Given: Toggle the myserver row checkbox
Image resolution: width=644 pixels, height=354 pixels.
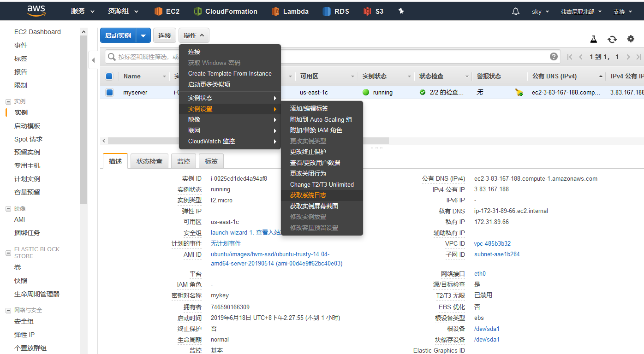Looking at the screenshot, I should (109, 92).
